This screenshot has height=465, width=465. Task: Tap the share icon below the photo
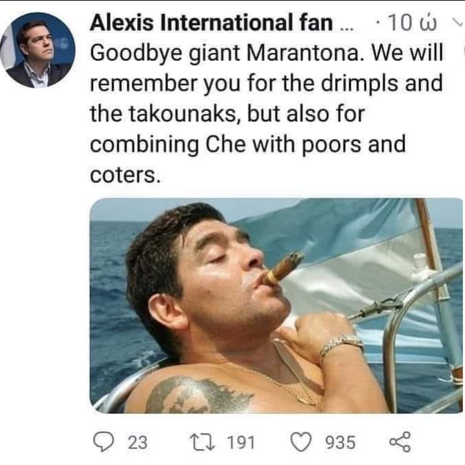click(x=400, y=442)
